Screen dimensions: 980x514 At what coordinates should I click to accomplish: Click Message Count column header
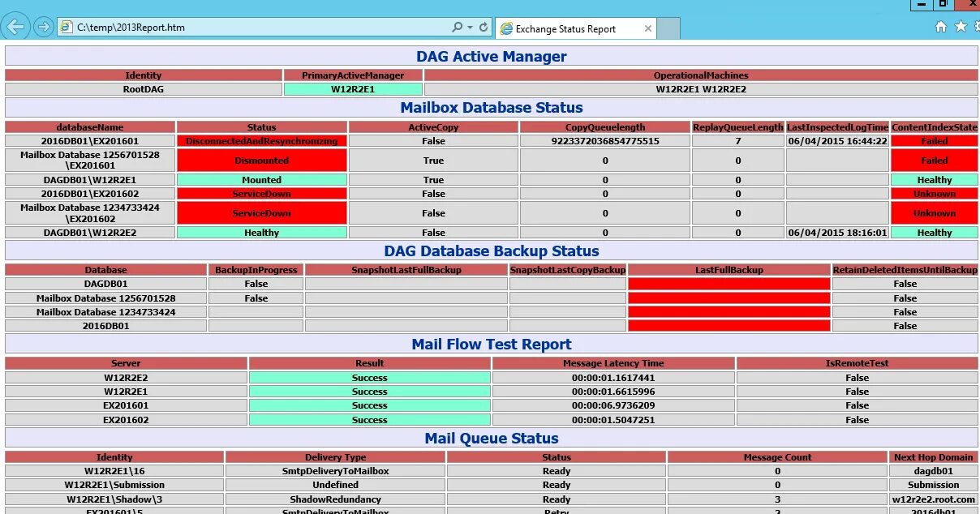point(777,457)
